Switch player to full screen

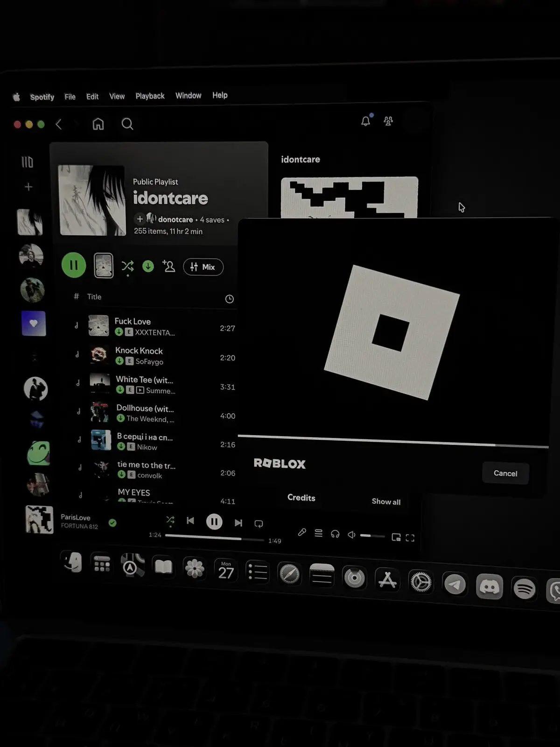tap(410, 538)
